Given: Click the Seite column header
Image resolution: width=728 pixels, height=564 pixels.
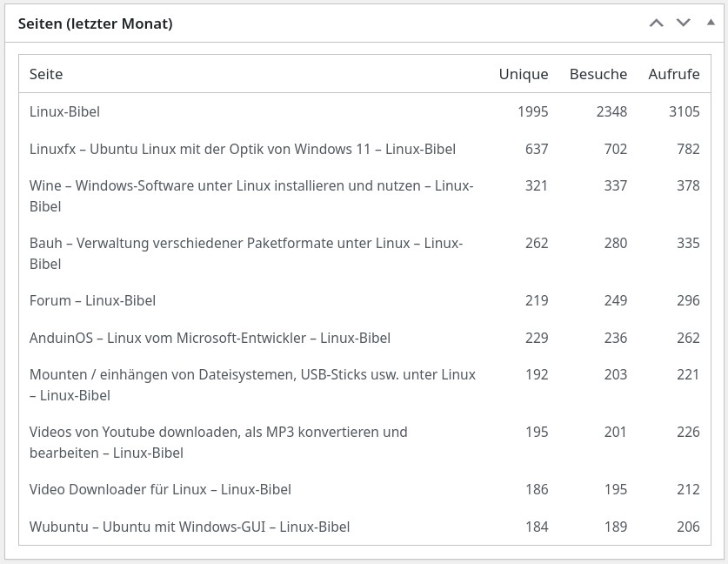Looking at the screenshot, I should pos(46,74).
